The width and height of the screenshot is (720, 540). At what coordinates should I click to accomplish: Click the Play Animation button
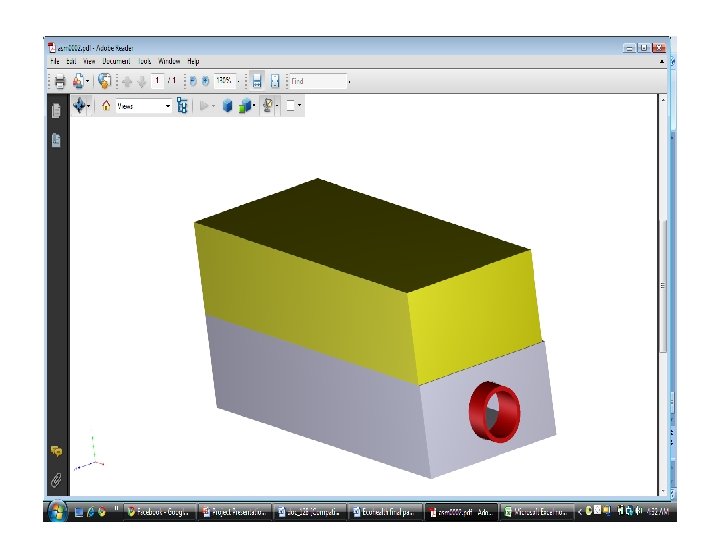coord(203,106)
